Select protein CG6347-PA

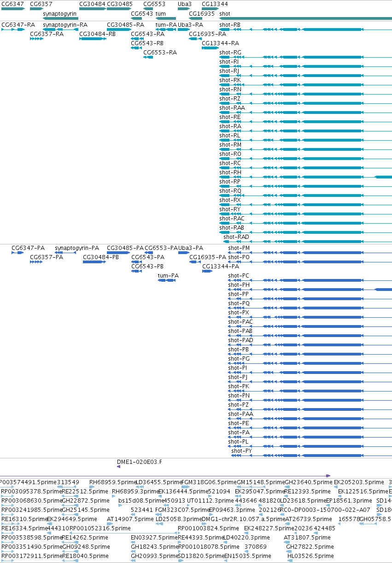(28, 248)
